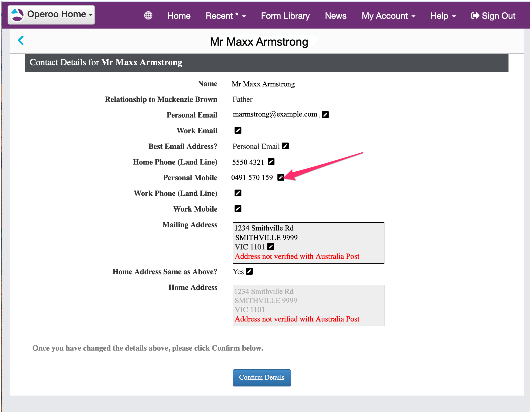
Task: Edit the Best Email Address preference
Action: tap(285, 146)
